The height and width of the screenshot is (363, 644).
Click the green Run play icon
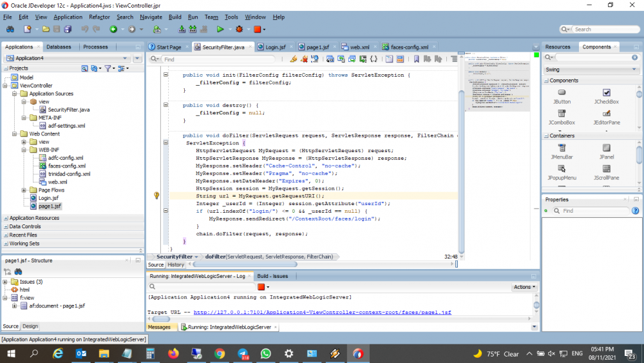(220, 29)
